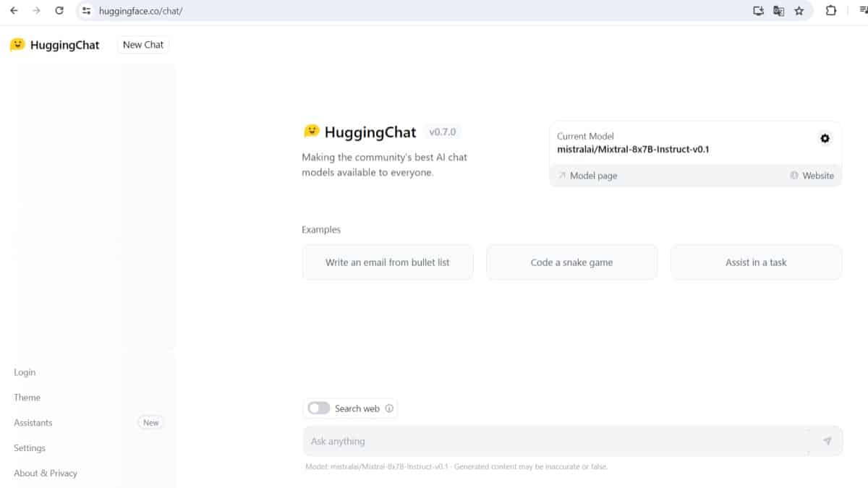The image size is (868, 488).
Task: Start a New Chat
Action: click(143, 45)
